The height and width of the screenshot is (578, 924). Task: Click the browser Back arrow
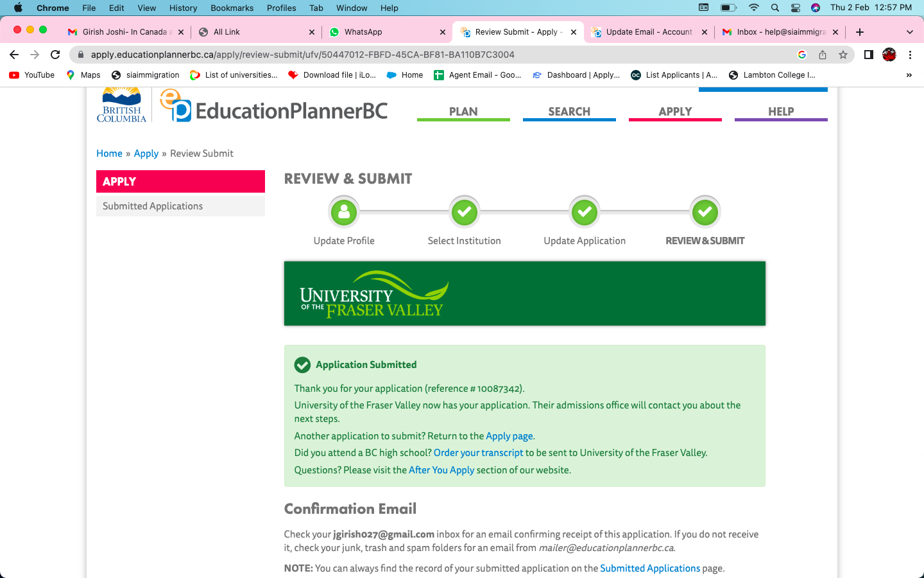[14, 55]
